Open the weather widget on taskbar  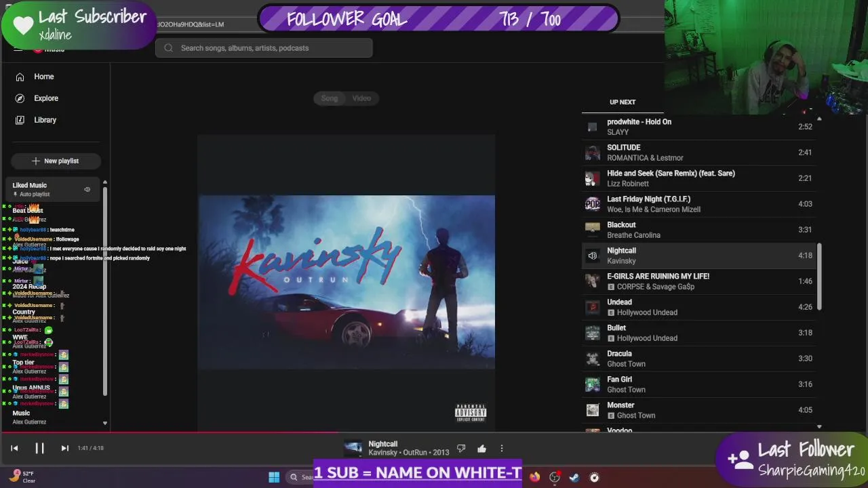tap(22, 477)
